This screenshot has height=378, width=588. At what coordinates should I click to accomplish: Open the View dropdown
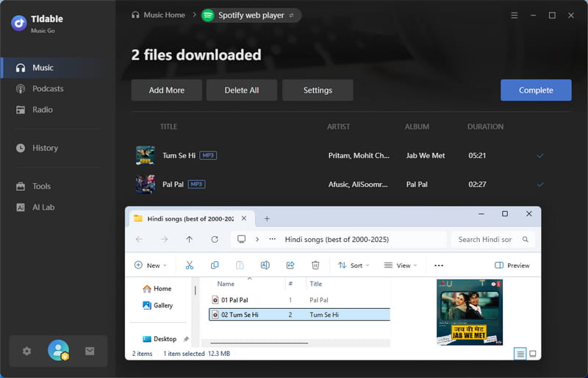click(x=401, y=265)
